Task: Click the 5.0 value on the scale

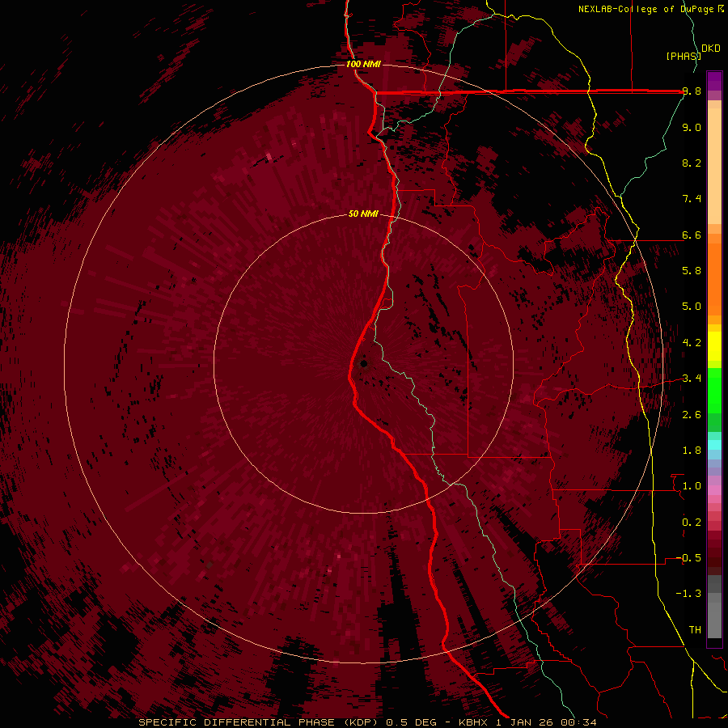Action: click(692, 307)
